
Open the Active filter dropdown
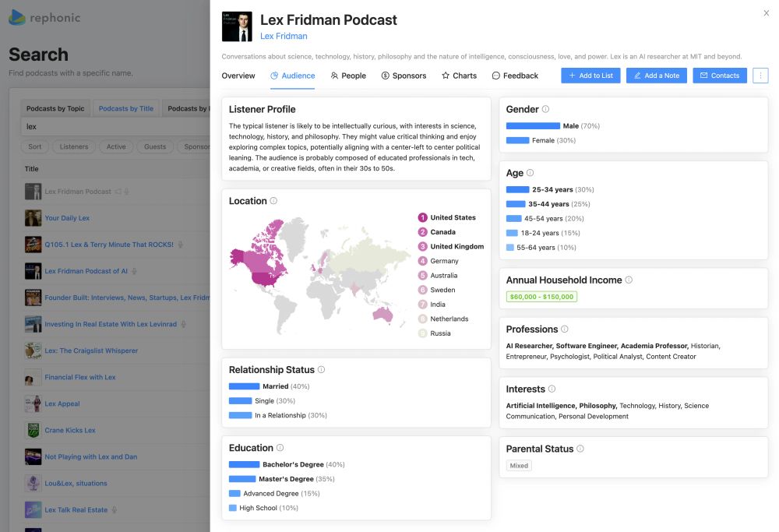click(x=116, y=146)
